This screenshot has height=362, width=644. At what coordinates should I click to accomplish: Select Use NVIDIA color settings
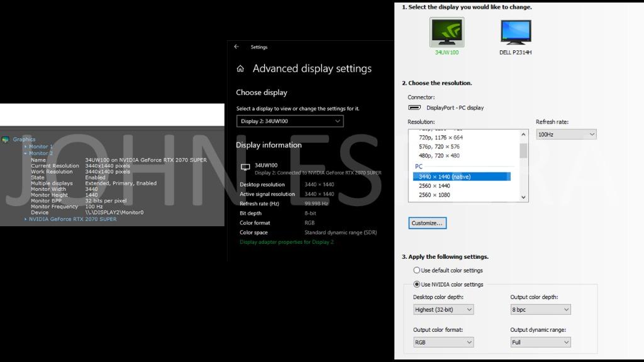point(416,284)
